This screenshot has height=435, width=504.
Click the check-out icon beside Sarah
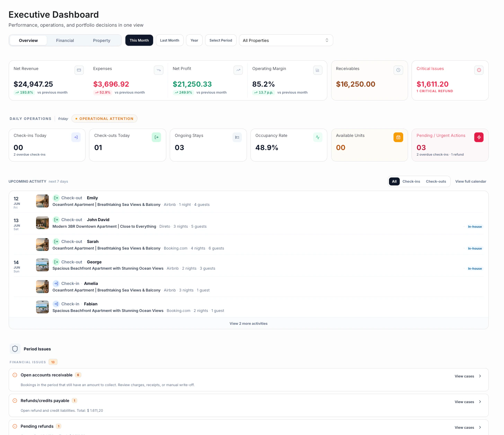coord(56,242)
